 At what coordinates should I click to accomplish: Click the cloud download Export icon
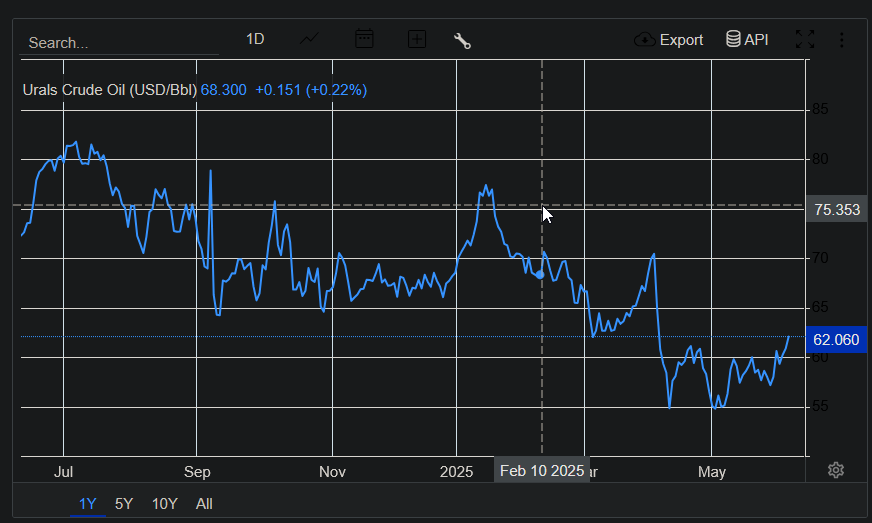[x=645, y=40]
